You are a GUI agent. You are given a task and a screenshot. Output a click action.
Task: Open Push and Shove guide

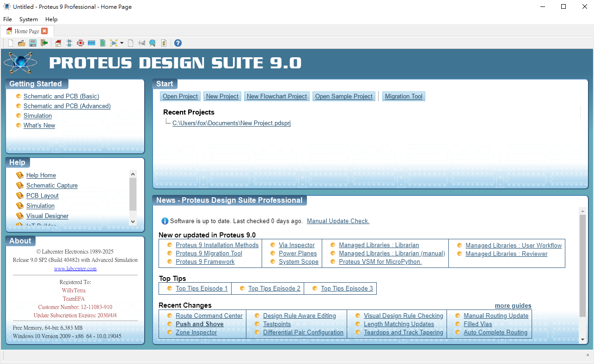coord(200,324)
